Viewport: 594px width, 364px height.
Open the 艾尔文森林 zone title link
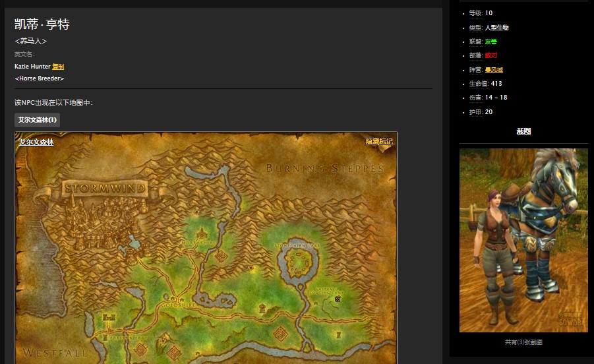click(x=36, y=142)
